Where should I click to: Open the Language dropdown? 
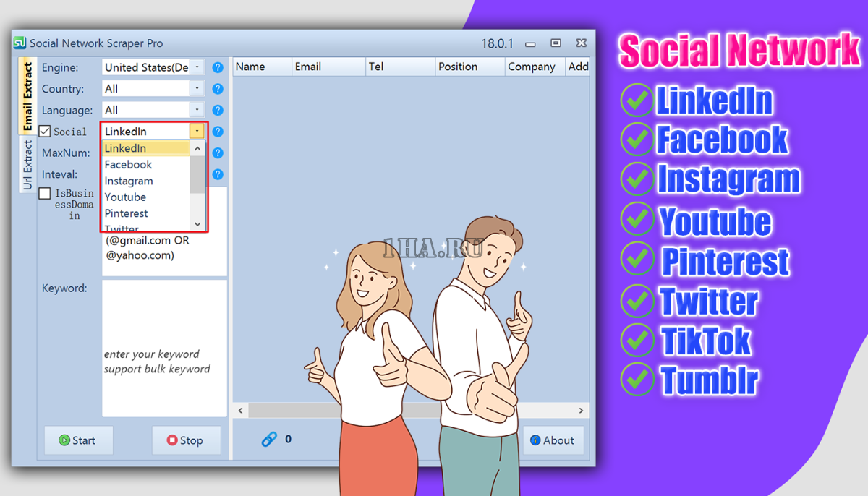tap(197, 111)
